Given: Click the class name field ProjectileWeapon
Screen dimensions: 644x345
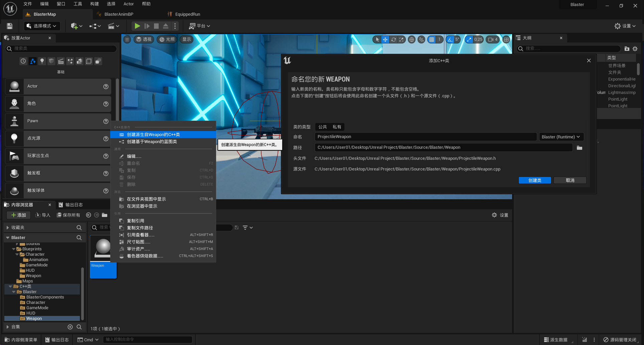Looking at the screenshot, I should point(426,137).
